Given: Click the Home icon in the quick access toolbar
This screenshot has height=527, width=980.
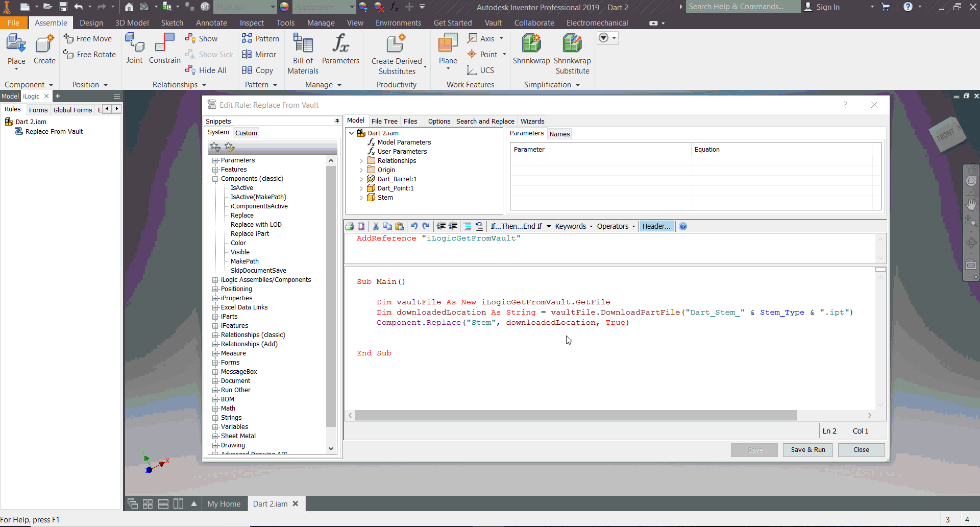Looking at the screenshot, I should pyautogui.click(x=129, y=7).
